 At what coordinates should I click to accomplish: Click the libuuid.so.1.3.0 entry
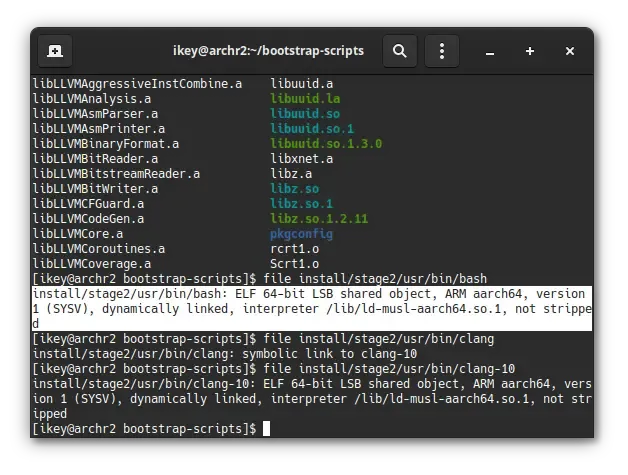point(326,144)
